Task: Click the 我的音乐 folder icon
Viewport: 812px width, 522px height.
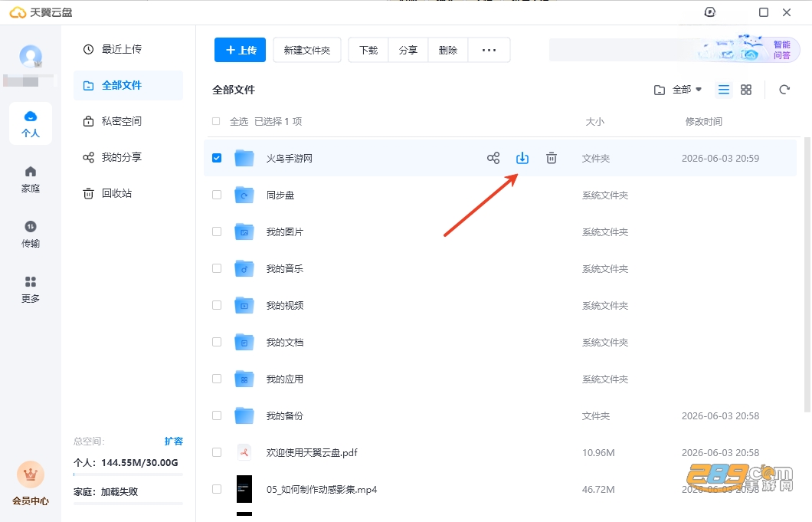Action: click(244, 268)
